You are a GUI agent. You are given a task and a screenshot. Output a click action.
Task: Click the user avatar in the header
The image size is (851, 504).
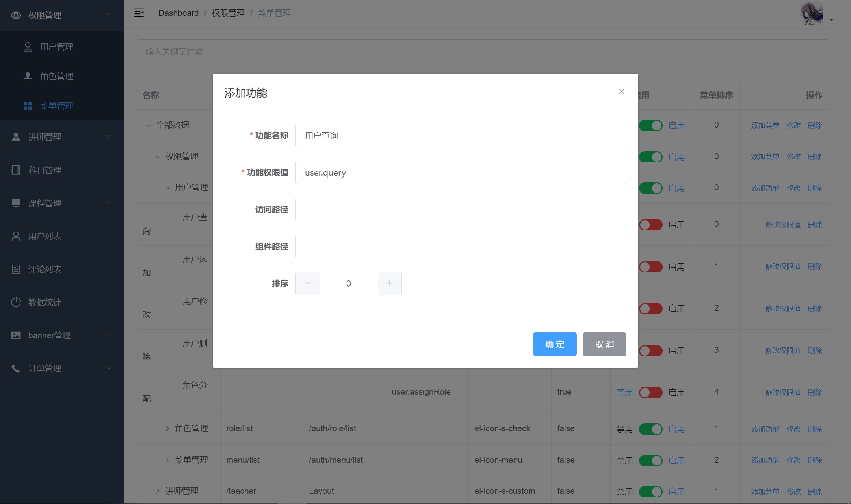[x=812, y=14]
